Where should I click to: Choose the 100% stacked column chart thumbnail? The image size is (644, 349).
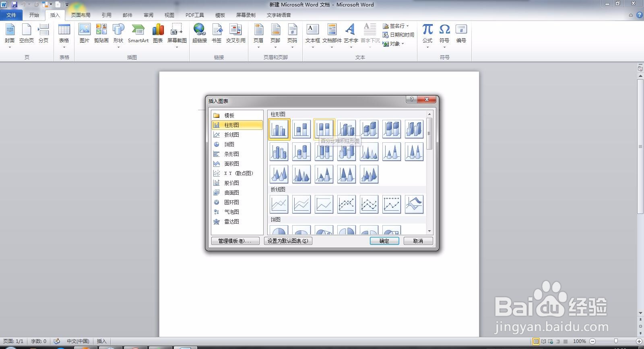coord(324,129)
